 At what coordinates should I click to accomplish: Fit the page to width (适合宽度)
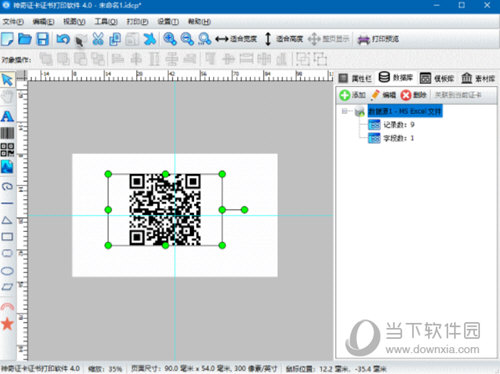click(236, 39)
